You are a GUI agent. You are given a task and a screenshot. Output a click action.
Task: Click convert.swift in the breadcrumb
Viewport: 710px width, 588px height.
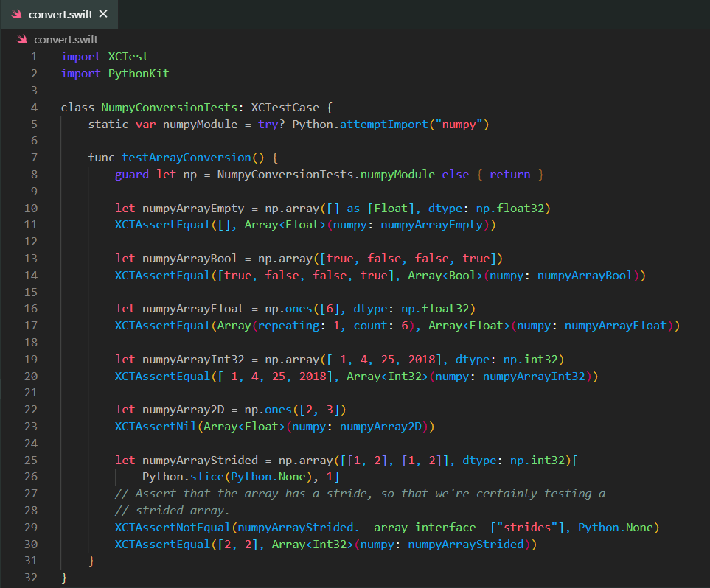[x=66, y=40]
